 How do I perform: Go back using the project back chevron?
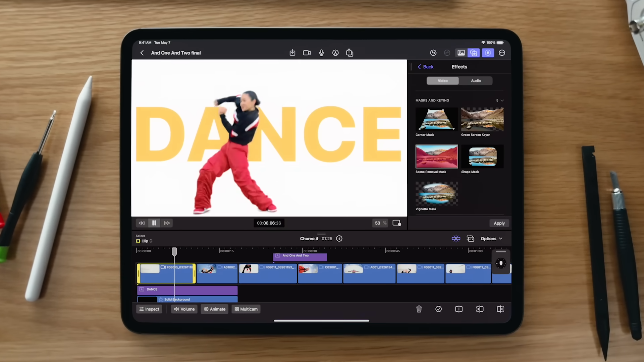(x=142, y=53)
